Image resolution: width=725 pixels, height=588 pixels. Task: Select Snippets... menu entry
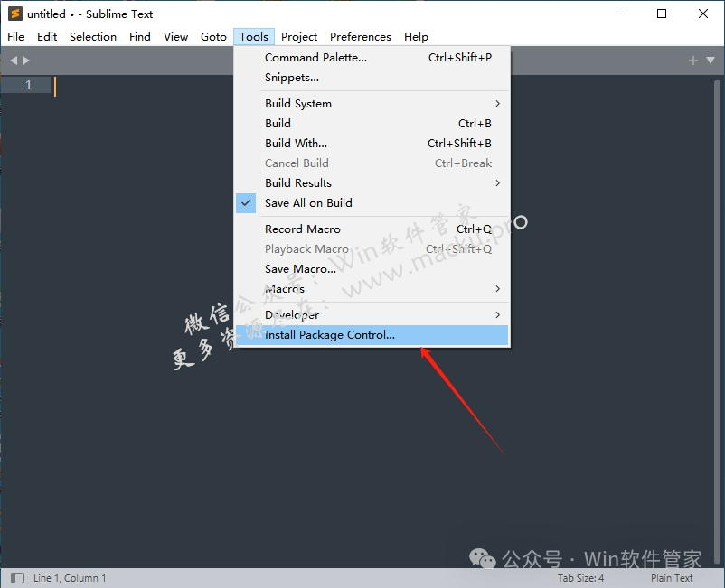tap(372, 78)
